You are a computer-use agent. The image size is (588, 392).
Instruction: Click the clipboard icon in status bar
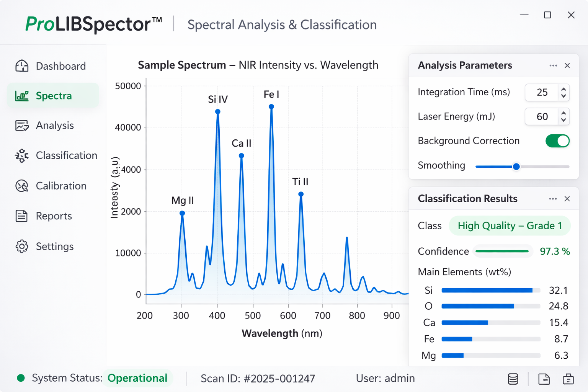(x=568, y=379)
